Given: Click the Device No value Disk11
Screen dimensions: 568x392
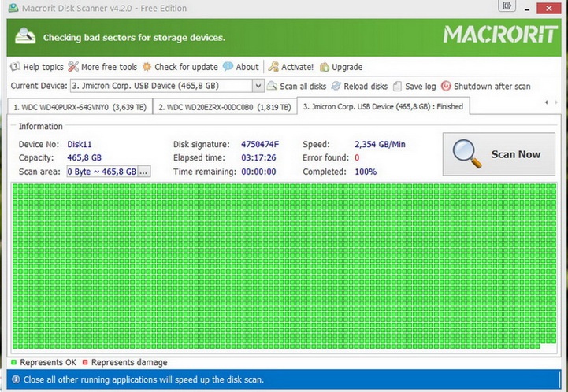Looking at the screenshot, I should click(80, 144).
